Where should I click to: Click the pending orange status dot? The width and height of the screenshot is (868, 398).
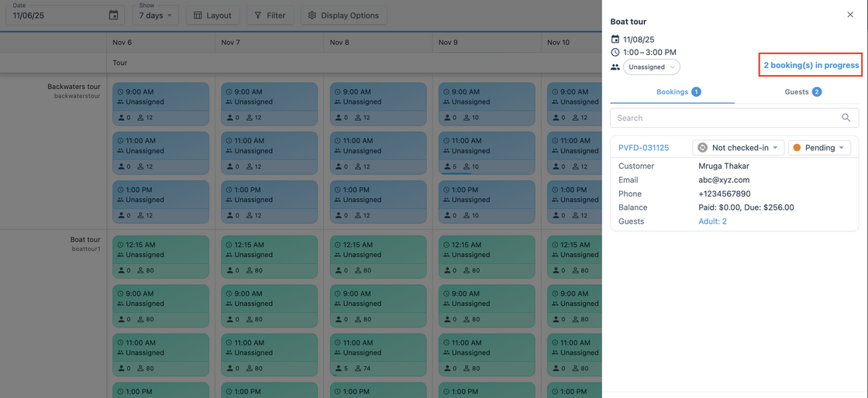tap(797, 148)
